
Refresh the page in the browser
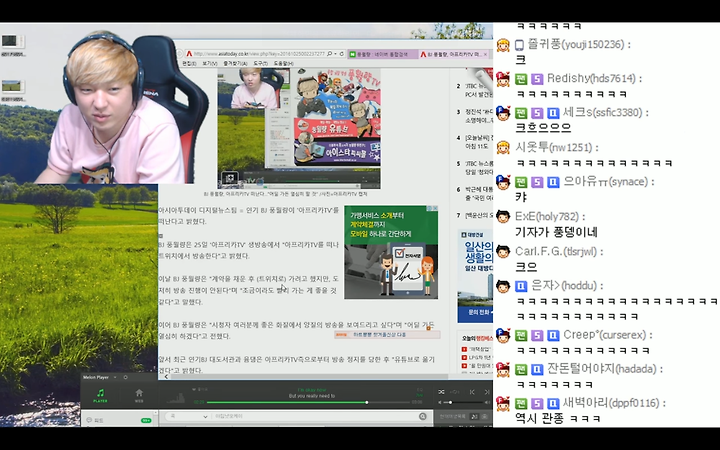click(342, 54)
